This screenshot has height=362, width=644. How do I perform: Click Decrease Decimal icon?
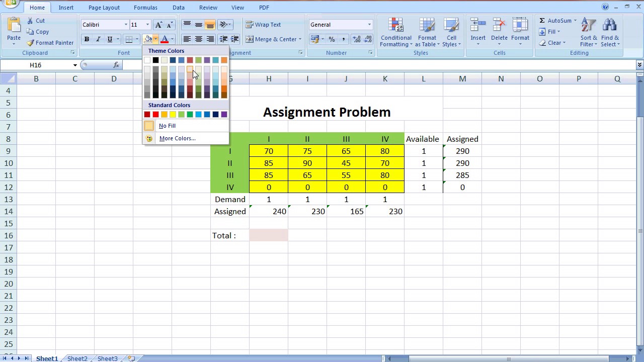coord(368,39)
